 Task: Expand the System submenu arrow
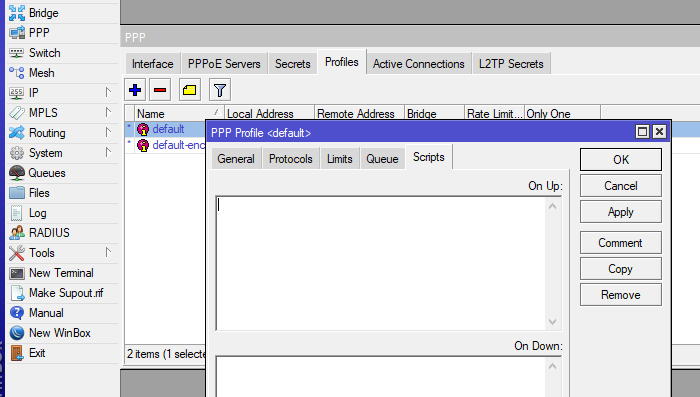point(108,152)
